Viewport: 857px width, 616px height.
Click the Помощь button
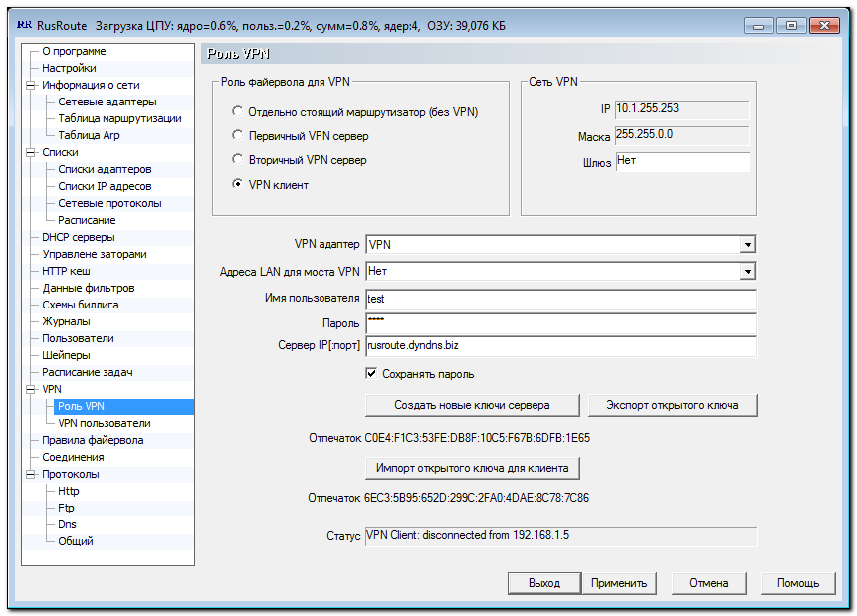[798, 583]
